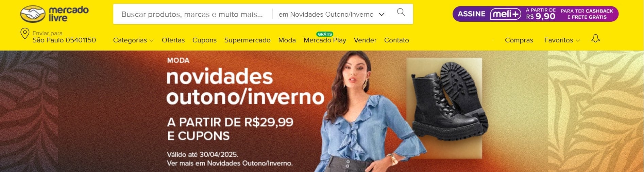The height and width of the screenshot is (172, 644).
Task: Click the green GRÁTIS badge
Action: pyautogui.click(x=325, y=34)
